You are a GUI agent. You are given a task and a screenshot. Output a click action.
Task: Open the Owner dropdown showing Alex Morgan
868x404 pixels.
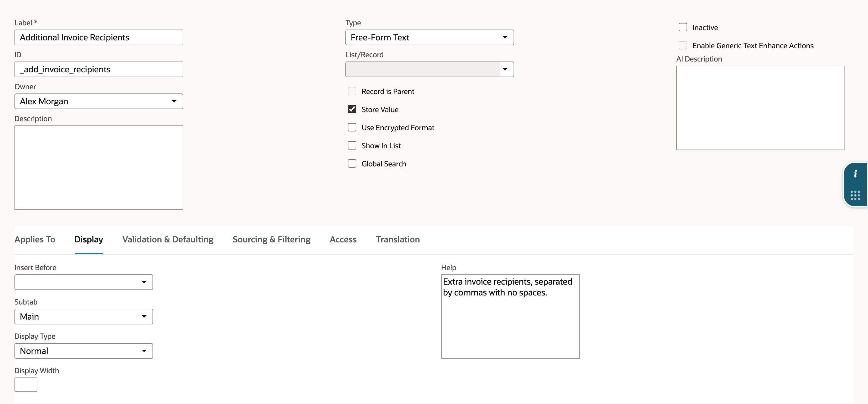pos(99,101)
